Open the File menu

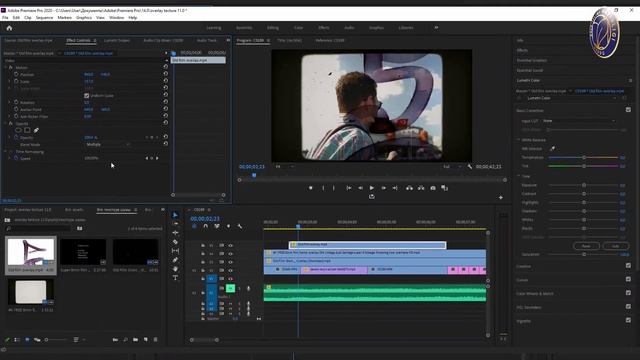coord(5,18)
